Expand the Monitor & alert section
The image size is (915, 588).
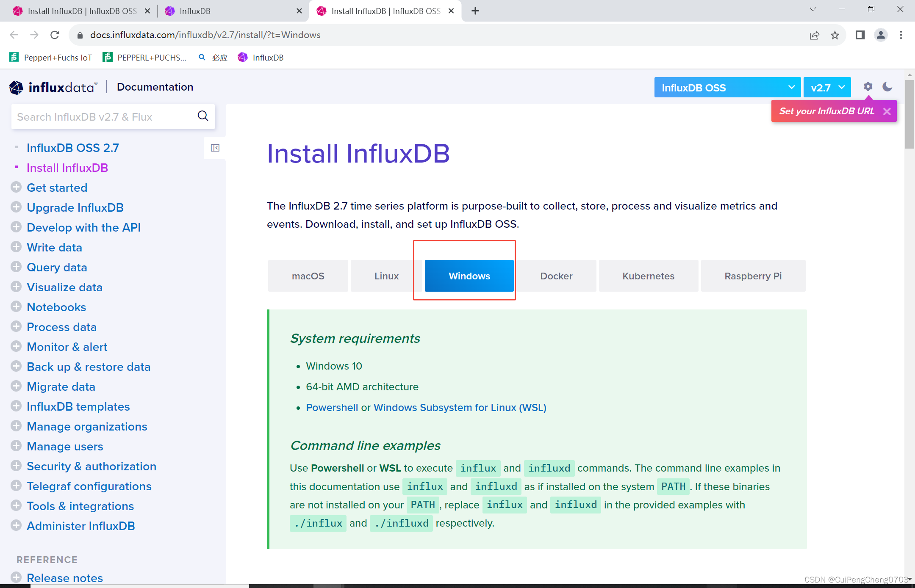(x=16, y=346)
